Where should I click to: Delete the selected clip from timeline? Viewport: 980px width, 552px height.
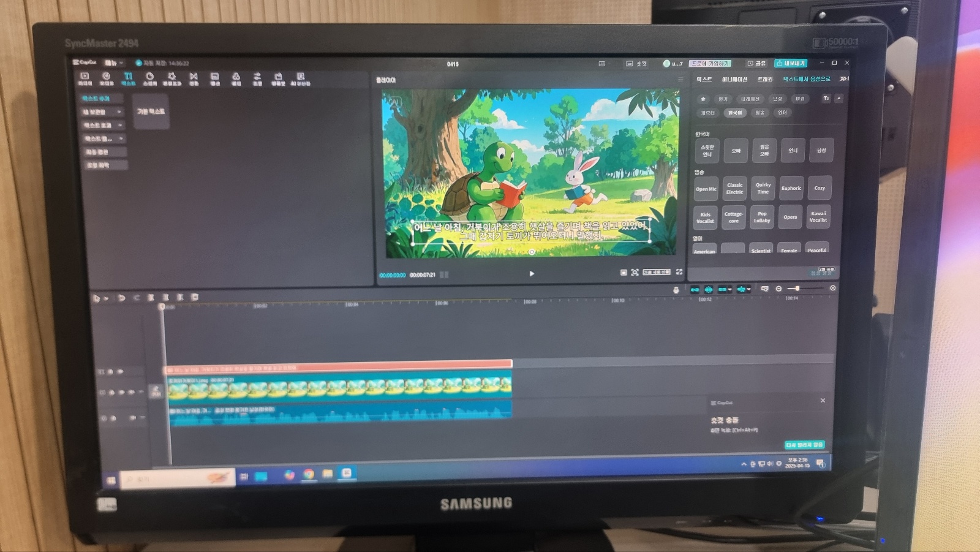tap(195, 297)
